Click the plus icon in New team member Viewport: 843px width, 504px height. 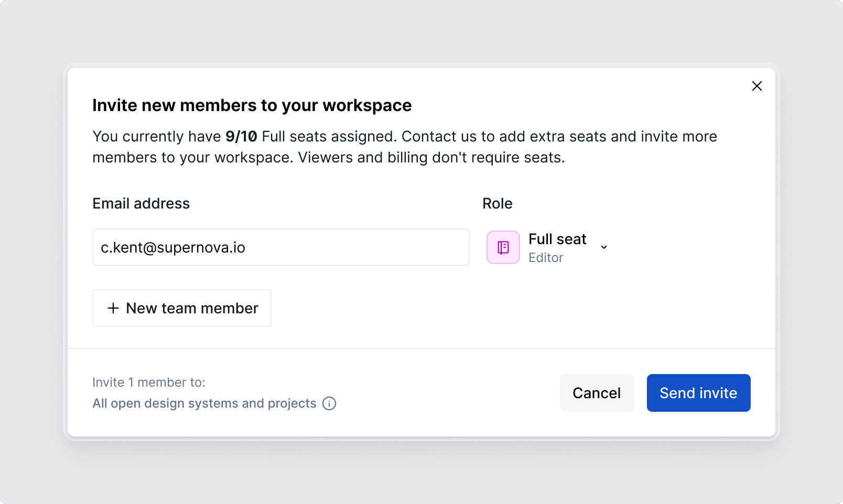[x=113, y=308]
